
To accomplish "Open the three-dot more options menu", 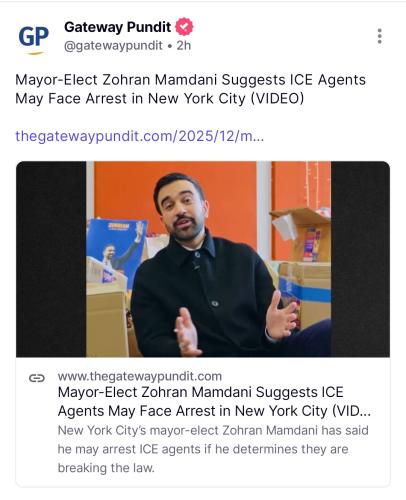I will [x=379, y=36].
